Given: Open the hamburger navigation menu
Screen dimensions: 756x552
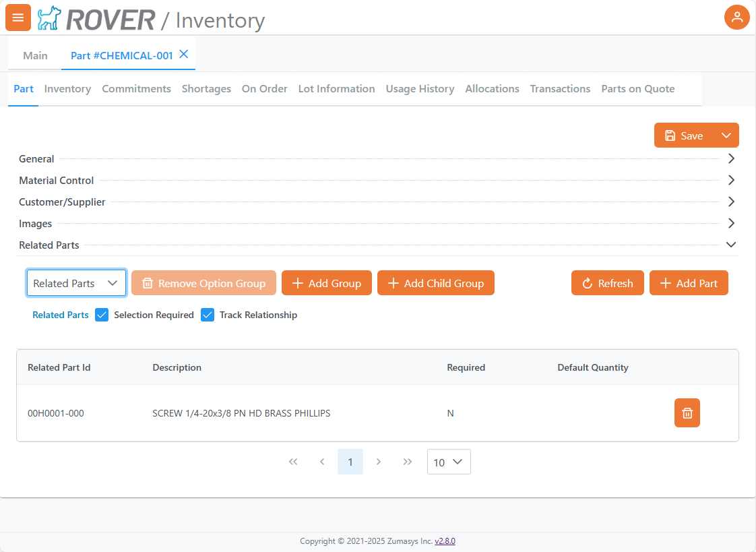Looking at the screenshot, I should tap(18, 18).
